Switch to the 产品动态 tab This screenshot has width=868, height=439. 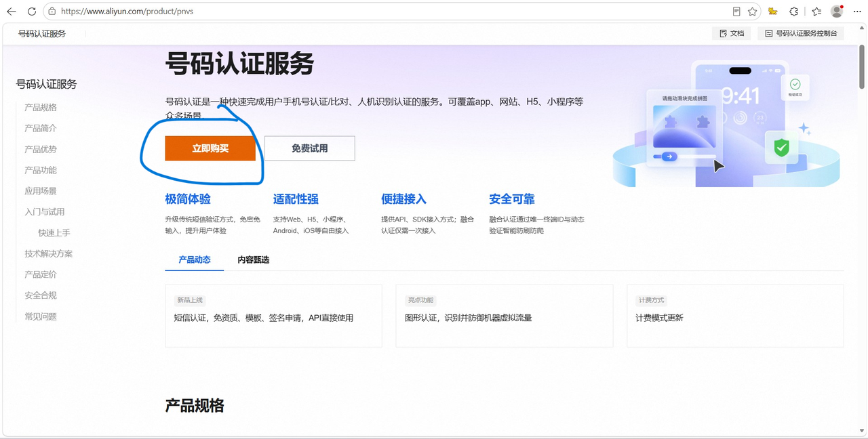195,259
